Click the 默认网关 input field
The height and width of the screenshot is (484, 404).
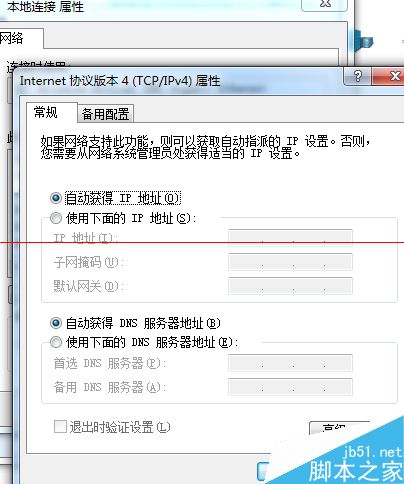pos(290,286)
